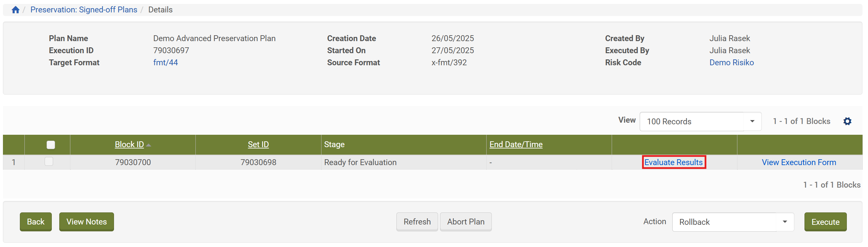868x247 pixels.
Task: Click the home icon in breadcrumb
Action: (x=15, y=10)
